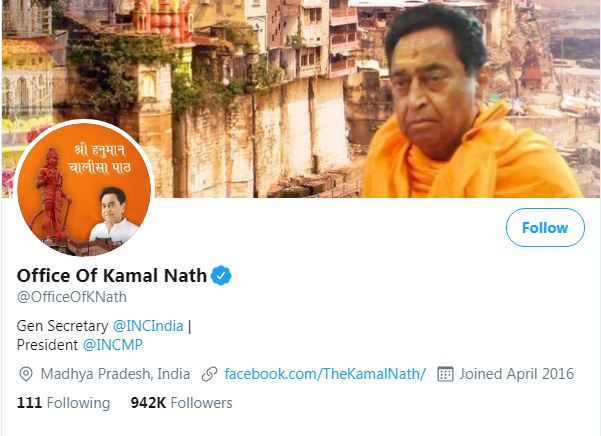Open the @INCMP mention link
Image resolution: width=601 pixels, height=436 pixels.
point(112,345)
